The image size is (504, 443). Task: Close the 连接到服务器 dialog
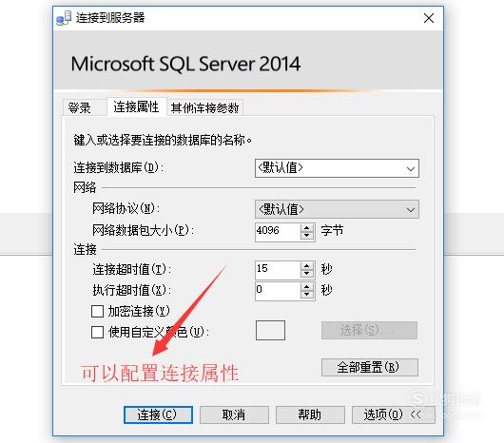tap(429, 18)
